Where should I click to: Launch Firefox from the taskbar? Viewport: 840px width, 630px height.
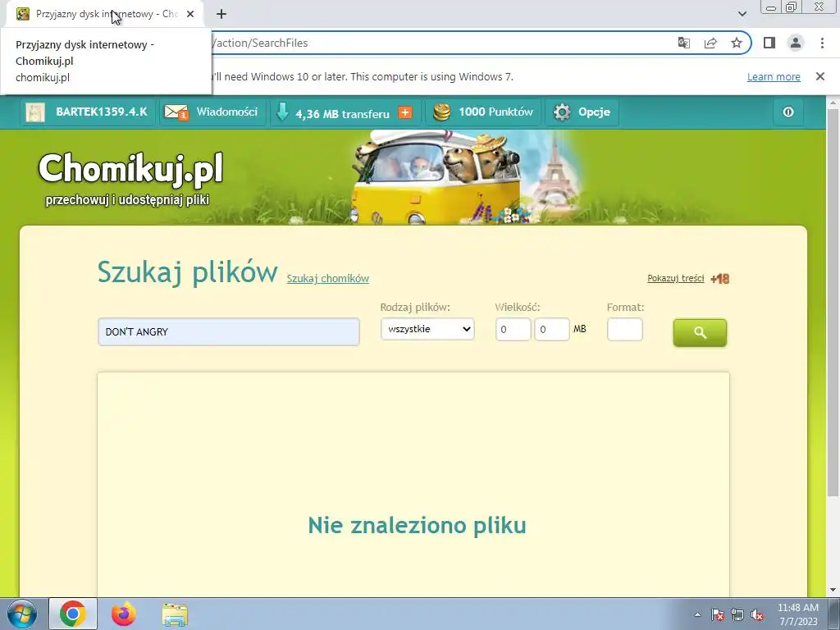tap(124, 614)
